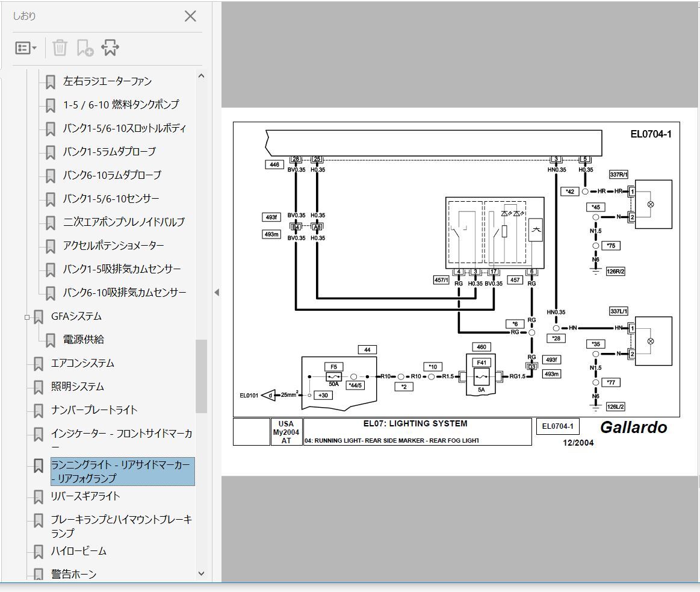Click the bookmark icon beside インジケーター - フロントサイドマーカー
The width and height of the screenshot is (700, 592).
[x=39, y=434]
